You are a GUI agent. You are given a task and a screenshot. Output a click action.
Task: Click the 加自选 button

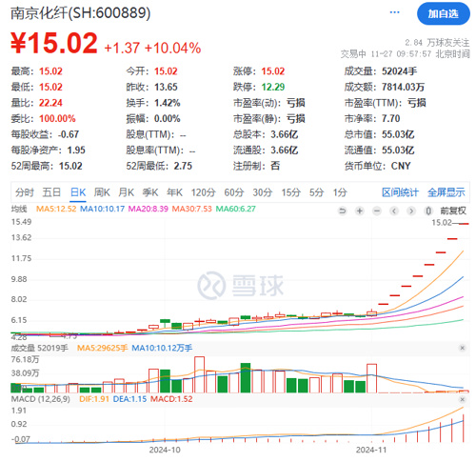444,13
